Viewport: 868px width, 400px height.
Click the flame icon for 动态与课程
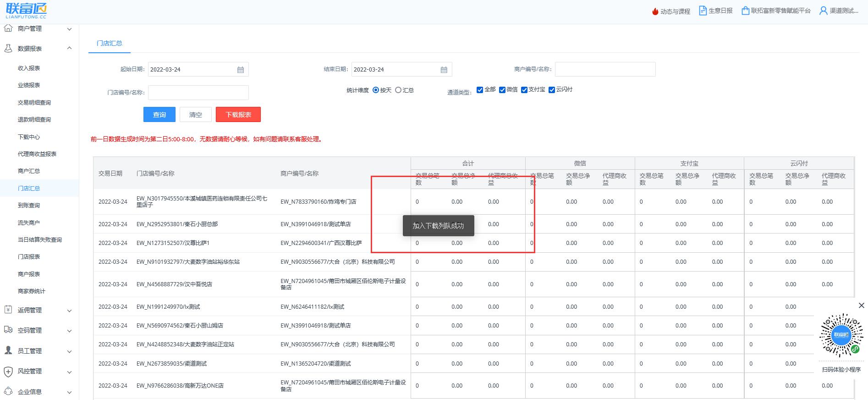point(655,11)
